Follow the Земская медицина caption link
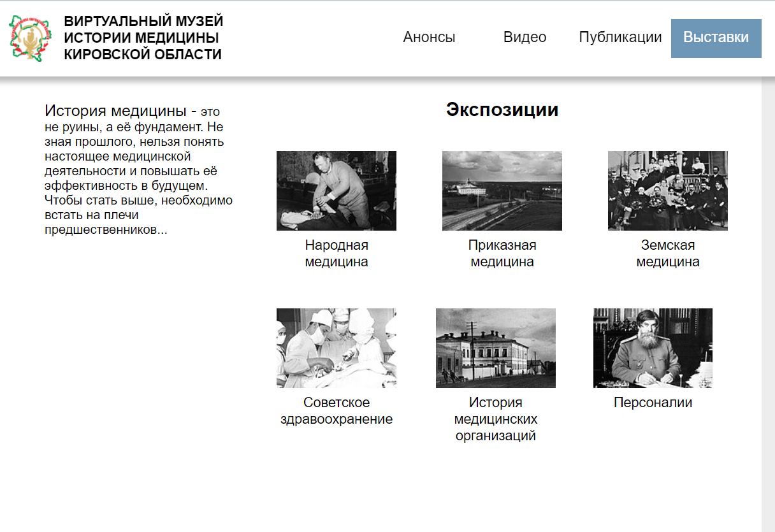 click(x=668, y=254)
